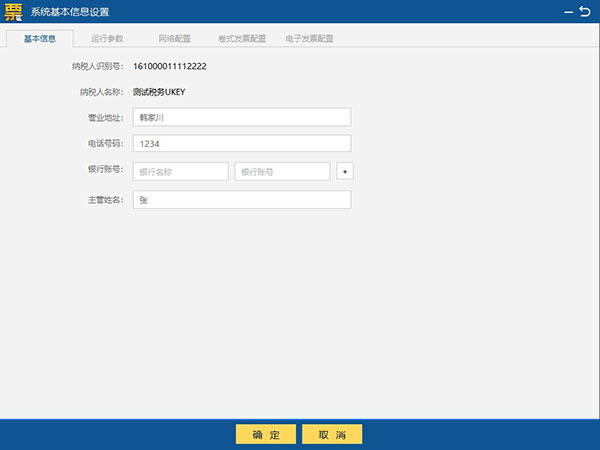Click the yellow 票 app logo icon
Image resolution: width=600 pixels, height=450 pixels.
click(13, 12)
